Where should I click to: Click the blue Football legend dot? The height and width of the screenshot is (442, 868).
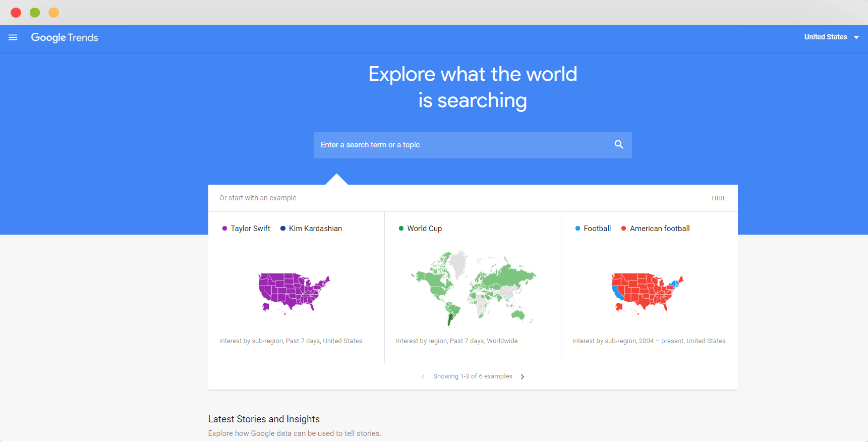pos(577,229)
